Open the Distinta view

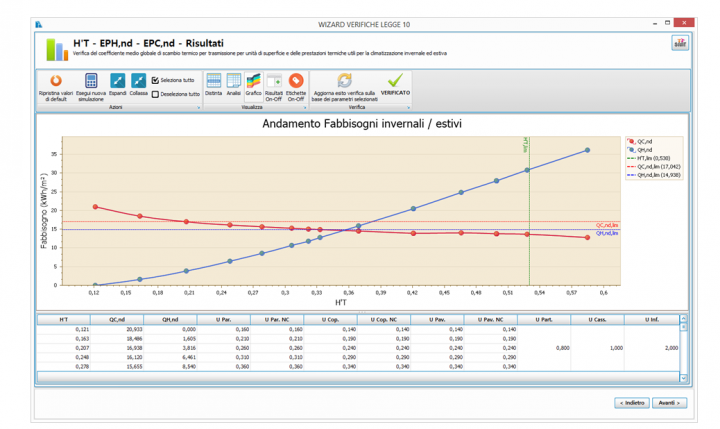(214, 80)
